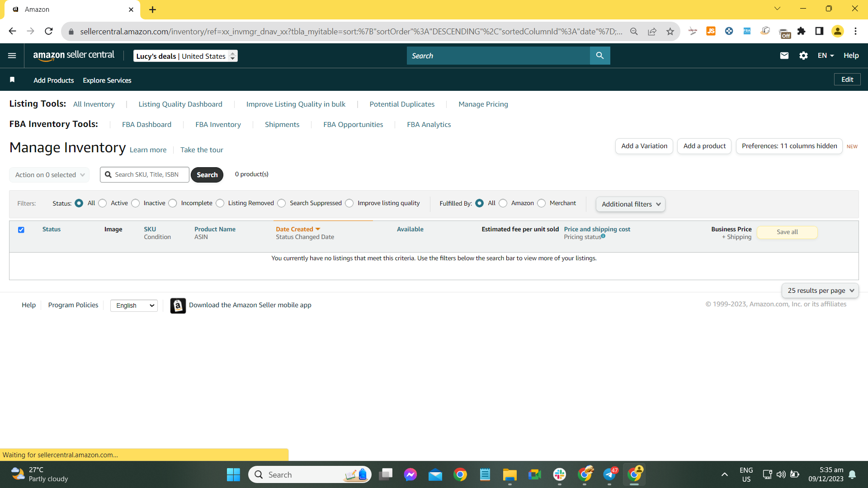Click the browser address bar URL
868x488 pixels.
pyautogui.click(x=351, y=32)
